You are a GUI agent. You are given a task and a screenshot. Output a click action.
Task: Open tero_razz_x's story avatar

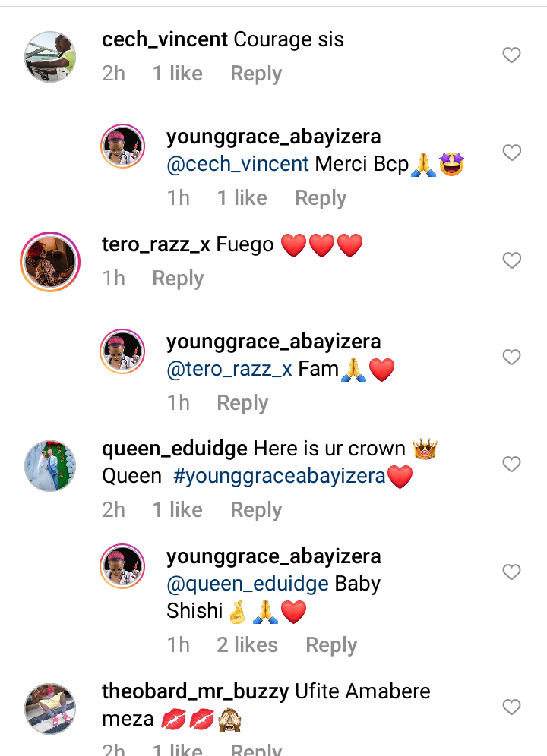click(x=50, y=262)
